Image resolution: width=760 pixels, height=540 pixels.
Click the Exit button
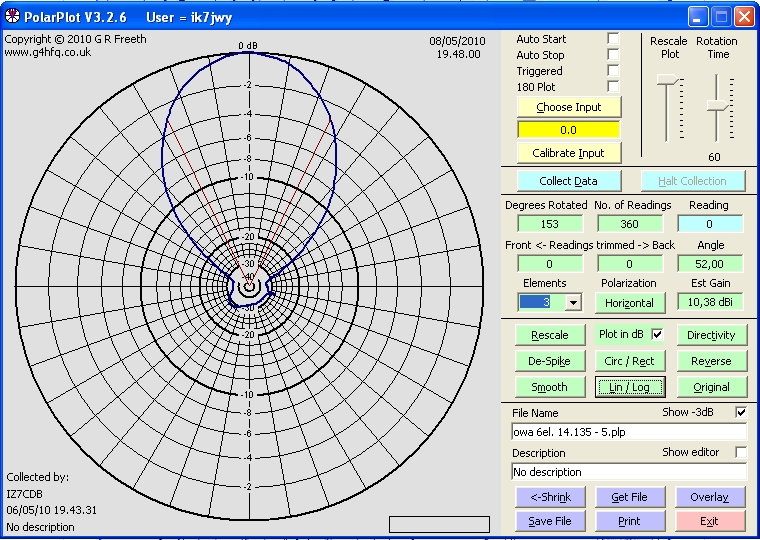click(x=710, y=521)
